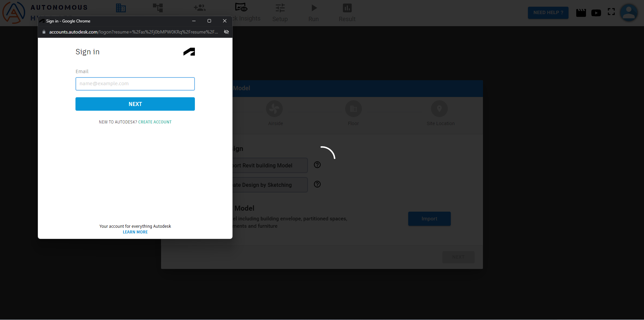Open the hierarchy tree icon in top navigation
This screenshot has height=320, width=644.
point(158,8)
